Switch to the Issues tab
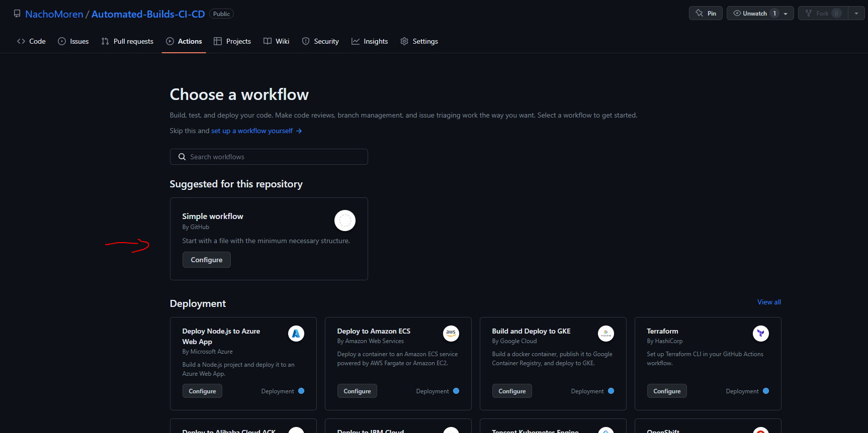 (73, 41)
